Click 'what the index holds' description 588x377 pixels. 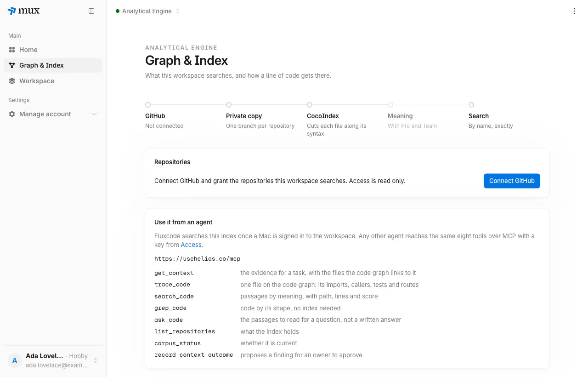click(x=270, y=331)
